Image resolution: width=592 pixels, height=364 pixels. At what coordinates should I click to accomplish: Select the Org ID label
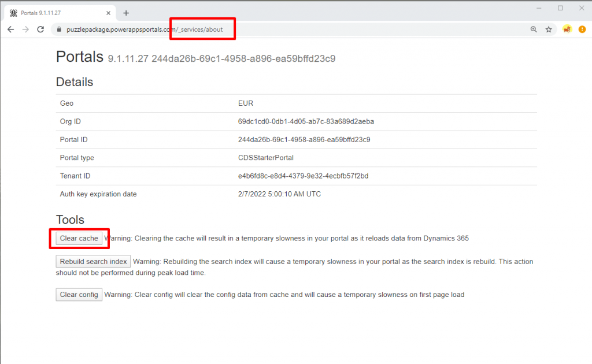pyautogui.click(x=70, y=121)
